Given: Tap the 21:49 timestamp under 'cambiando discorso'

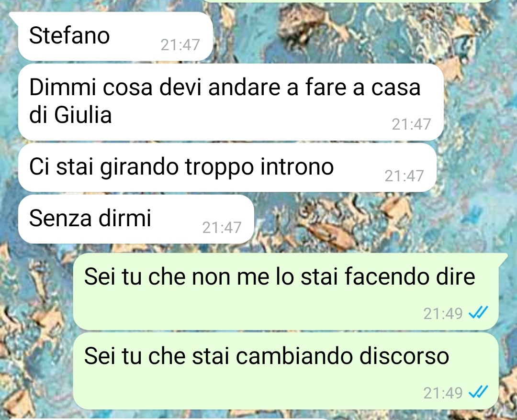Looking at the screenshot, I should pos(443,393).
